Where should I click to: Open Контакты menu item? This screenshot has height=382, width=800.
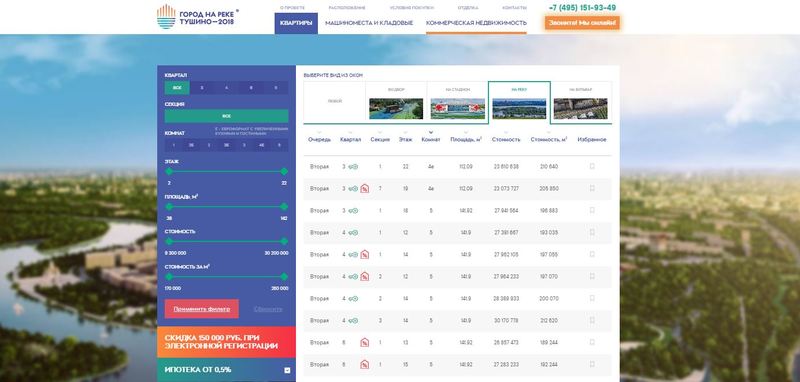(x=514, y=8)
